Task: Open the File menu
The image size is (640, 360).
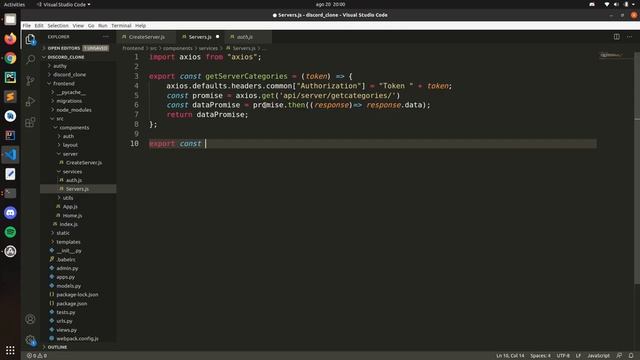Action: pyautogui.click(x=27, y=25)
